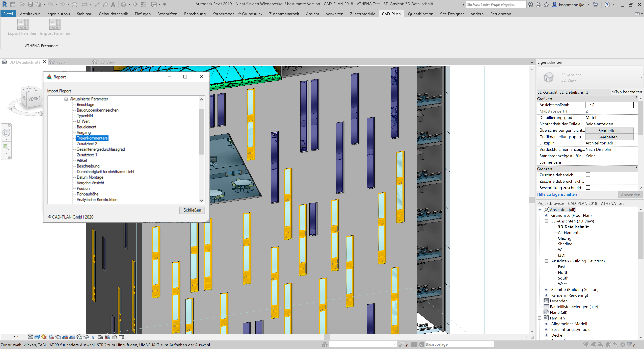Click the Text tool icon in quick access toolbar
Viewport: 644px width, 349px height.
pos(113,5)
